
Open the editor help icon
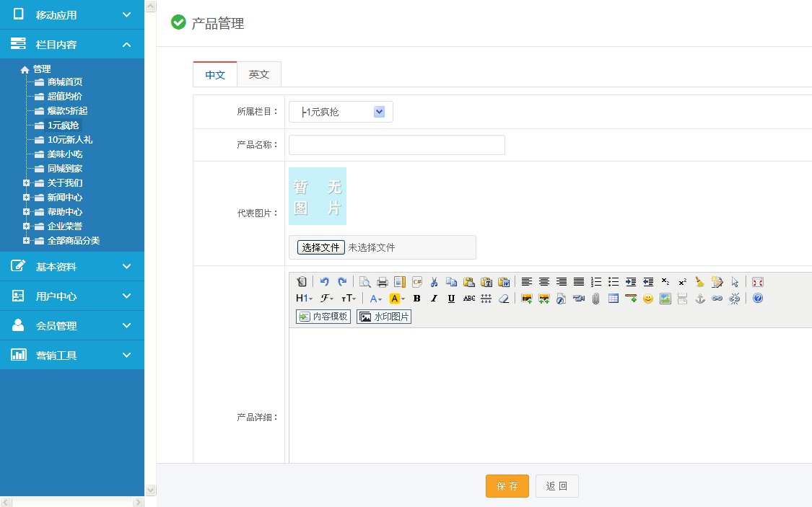pyautogui.click(x=757, y=299)
